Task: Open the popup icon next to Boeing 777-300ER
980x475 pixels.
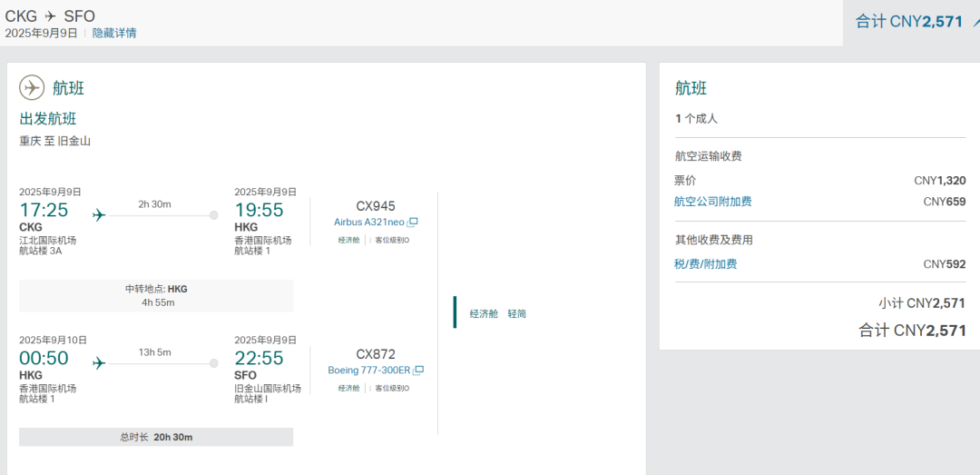Action: pos(418,371)
